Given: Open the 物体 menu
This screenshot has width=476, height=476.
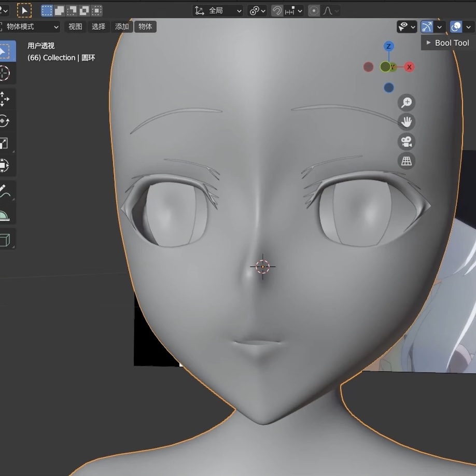Looking at the screenshot, I should click(x=145, y=27).
